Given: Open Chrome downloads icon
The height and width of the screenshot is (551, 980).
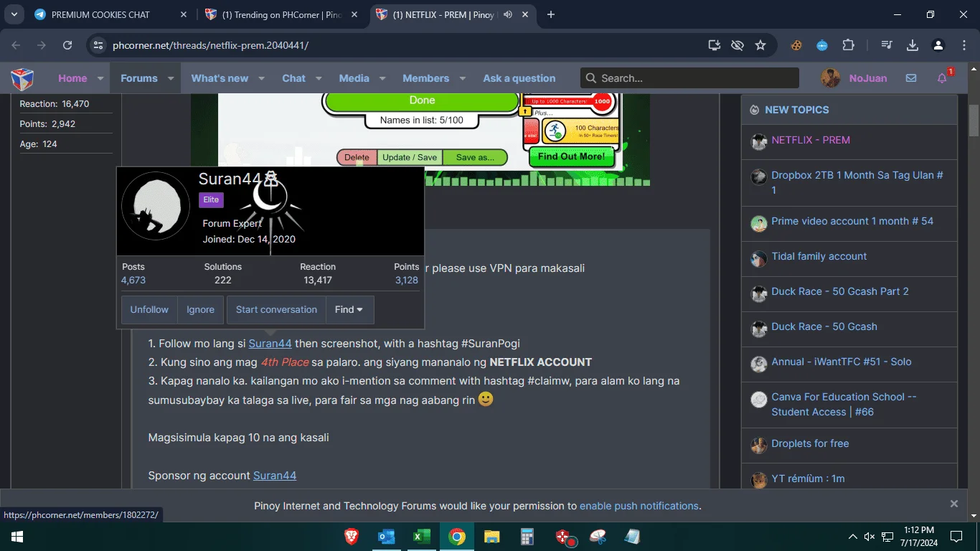Looking at the screenshot, I should coord(913,45).
